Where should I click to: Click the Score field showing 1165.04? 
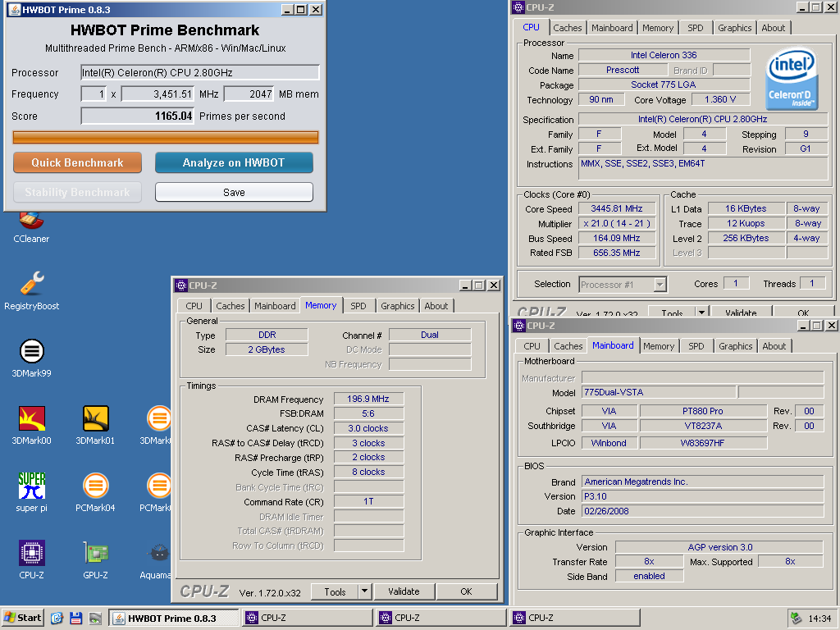tap(137, 116)
